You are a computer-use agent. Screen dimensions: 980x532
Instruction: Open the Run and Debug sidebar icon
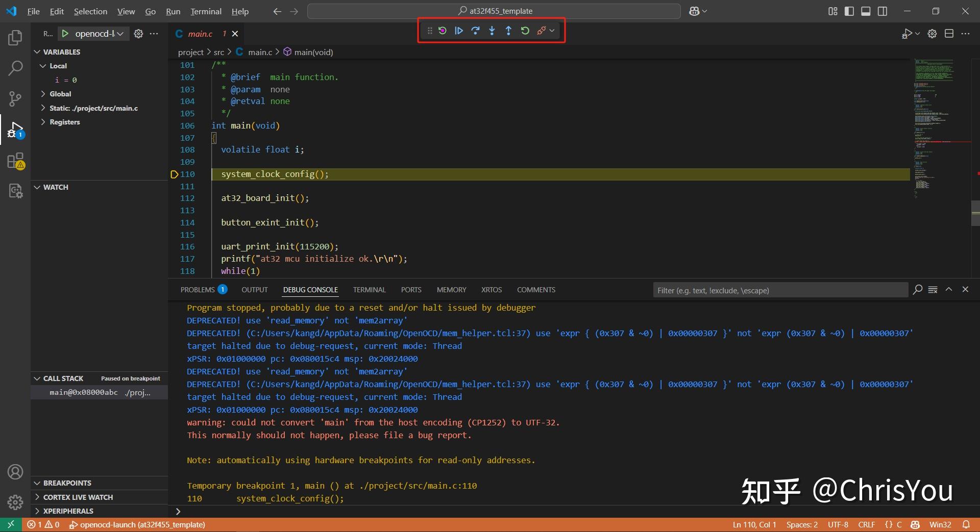click(x=15, y=129)
